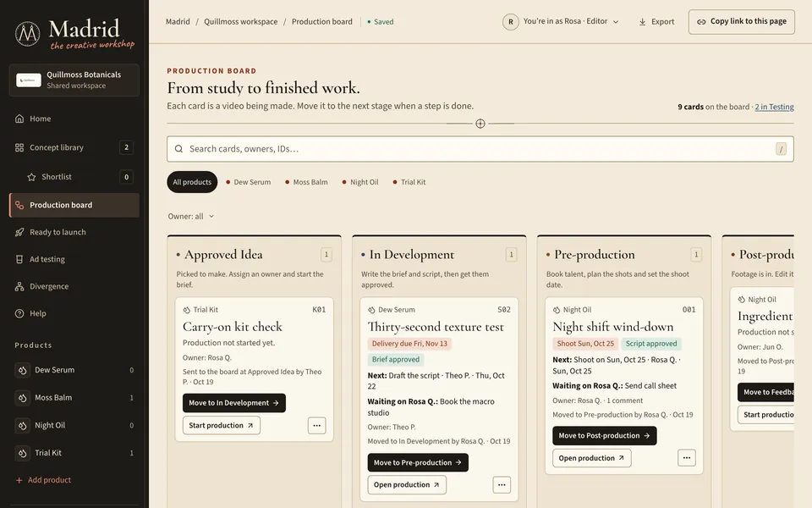Image resolution: width=812 pixels, height=508 pixels.
Task: Click the Script approved tag
Action: coord(651,344)
